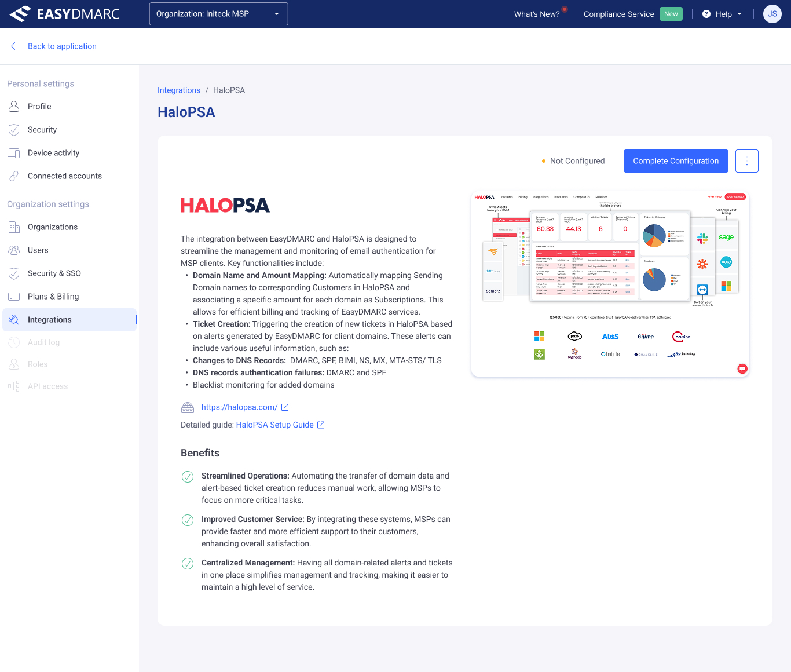Screen dimensions: 791x672
Task: Click external link icon beside Setup Guide
Action: (321, 425)
